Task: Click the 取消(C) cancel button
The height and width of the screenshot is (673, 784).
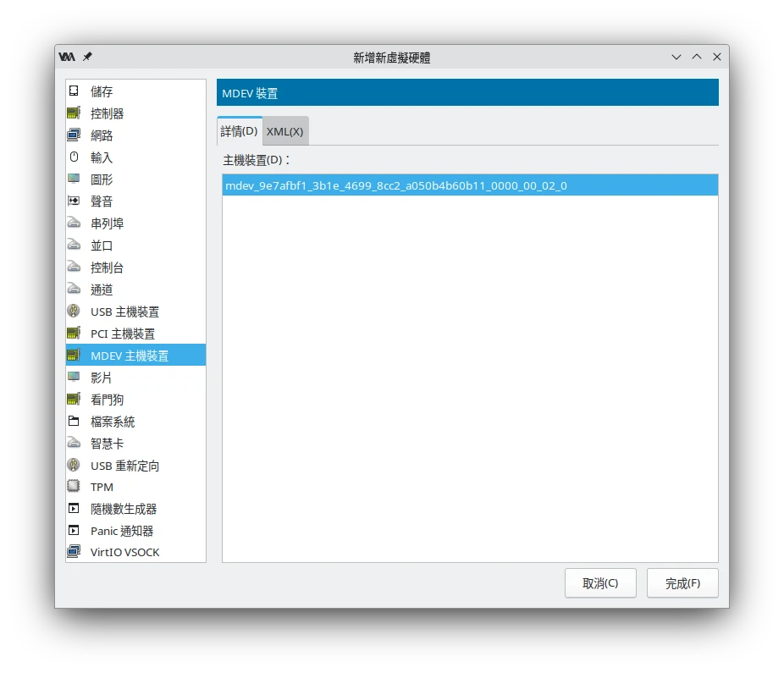Action: [x=600, y=583]
